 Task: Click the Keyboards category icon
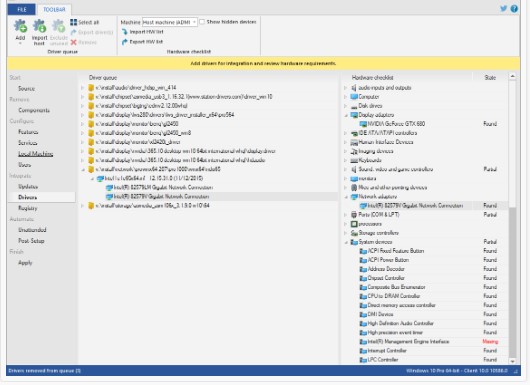(x=354, y=160)
